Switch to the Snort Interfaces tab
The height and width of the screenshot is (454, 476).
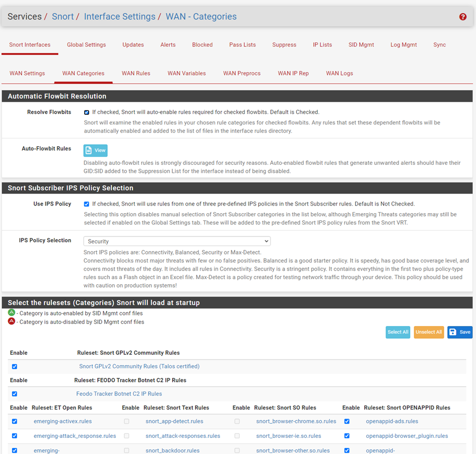(x=30, y=45)
